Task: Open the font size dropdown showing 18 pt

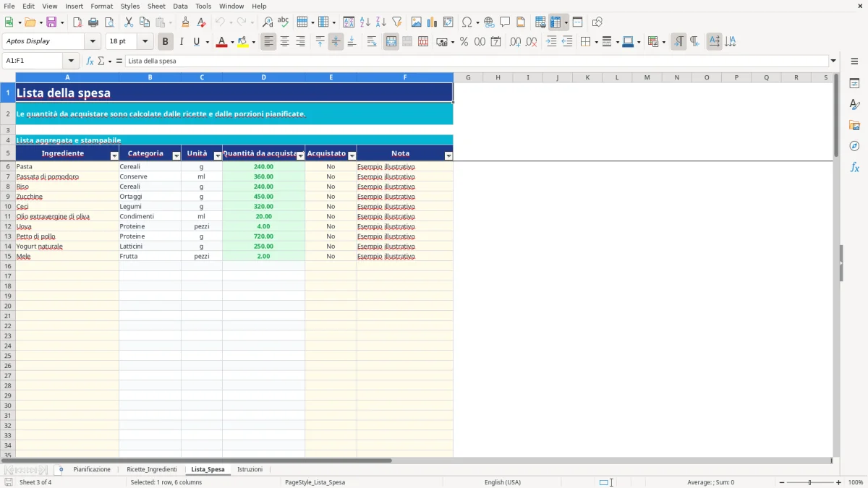Action: [145, 41]
